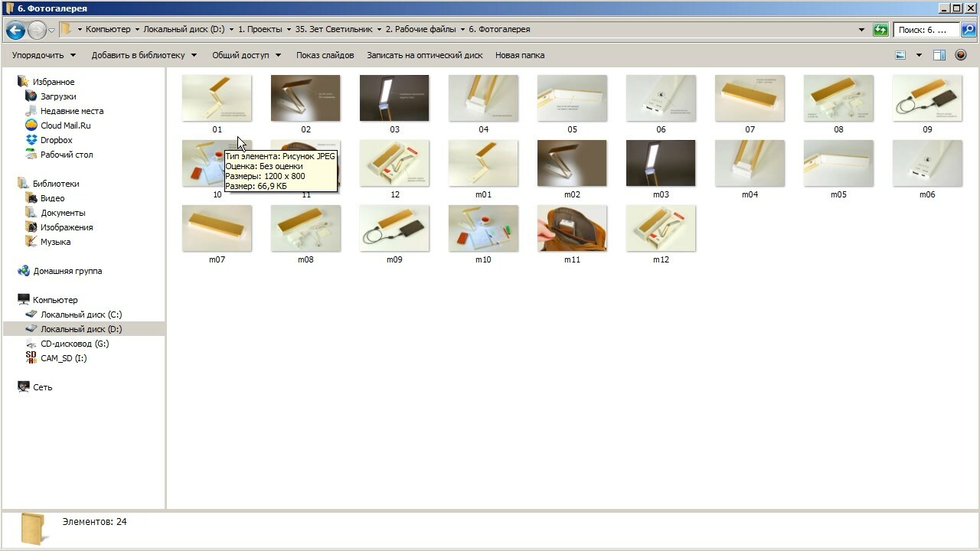Expand arrow after 2. Рабочие файлы breadcrumb
This screenshot has height=551, width=980.
click(462, 29)
